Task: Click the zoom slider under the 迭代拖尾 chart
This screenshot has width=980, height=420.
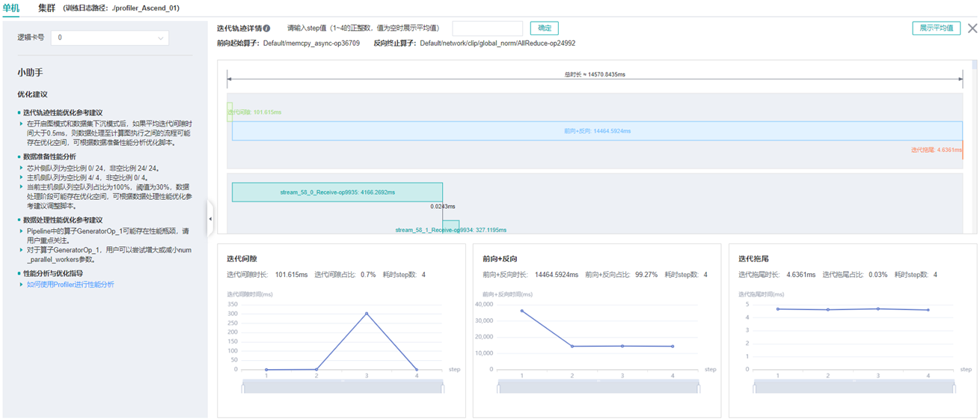Action: tap(854, 386)
